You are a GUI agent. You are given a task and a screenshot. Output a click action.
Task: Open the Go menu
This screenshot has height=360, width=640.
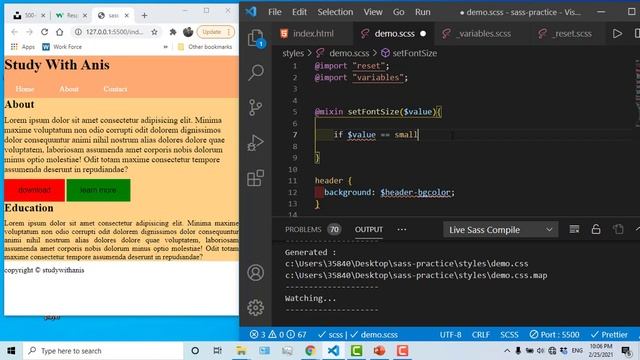pos(398,12)
